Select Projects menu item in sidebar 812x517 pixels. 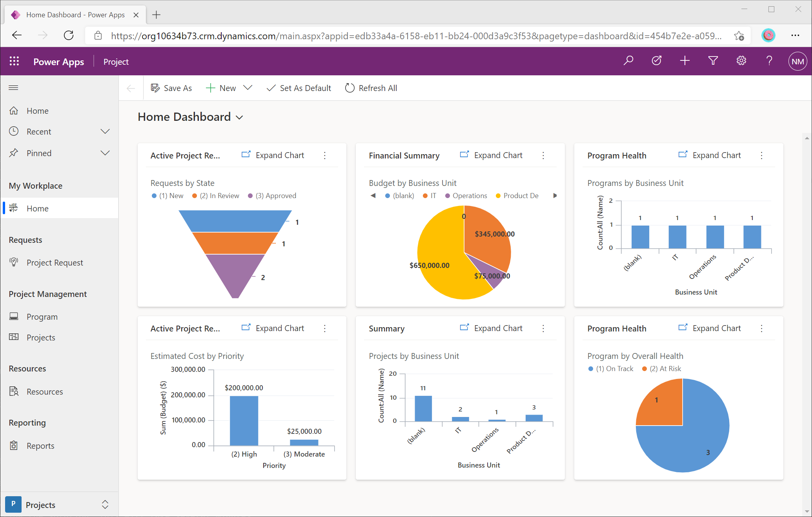point(40,337)
